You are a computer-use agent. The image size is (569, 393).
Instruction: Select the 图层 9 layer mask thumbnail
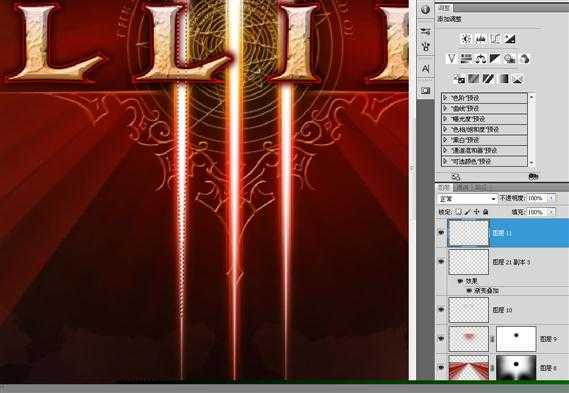(x=516, y=339)
